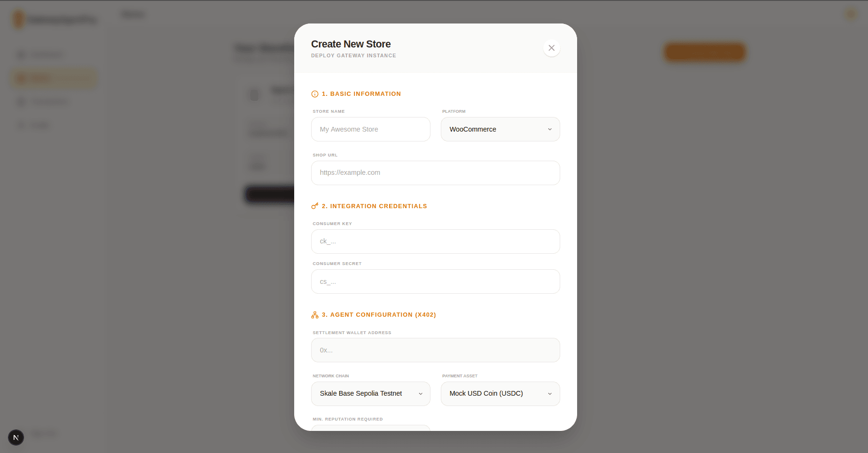Click the orange action button in the page header
The width and height of the screenshot is (868, 453).
pyautogui.click(x=704, y=52)
